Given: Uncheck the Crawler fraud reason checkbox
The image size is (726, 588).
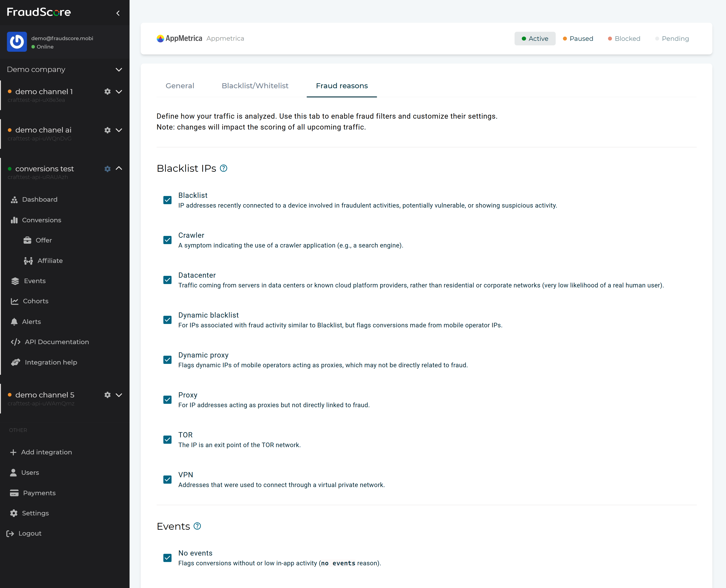Looking at the screenshot, I should [167, 240].
